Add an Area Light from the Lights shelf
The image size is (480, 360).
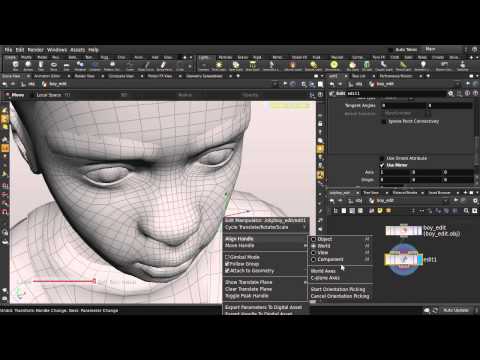(252, 65)
